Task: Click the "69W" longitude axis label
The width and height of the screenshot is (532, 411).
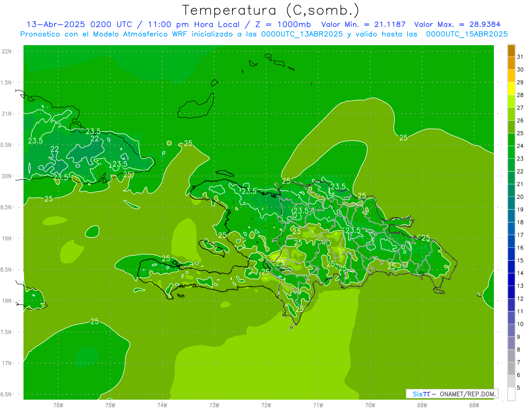Action: (x=422, y=405)
